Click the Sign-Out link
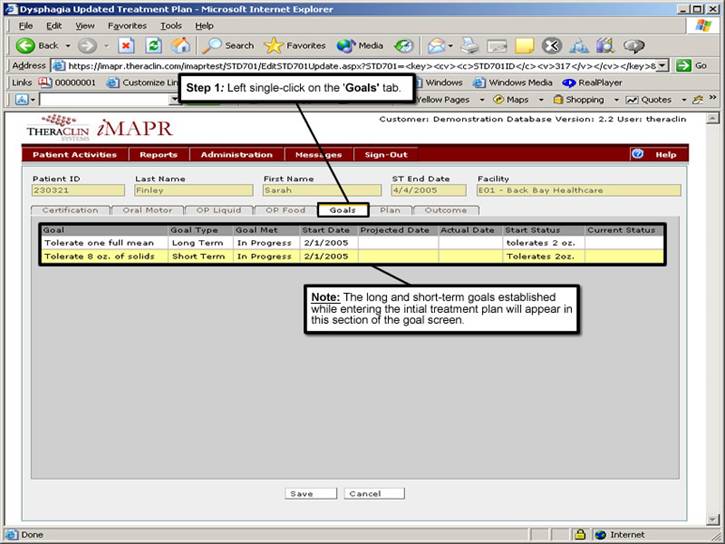 (x=386, y=155)
